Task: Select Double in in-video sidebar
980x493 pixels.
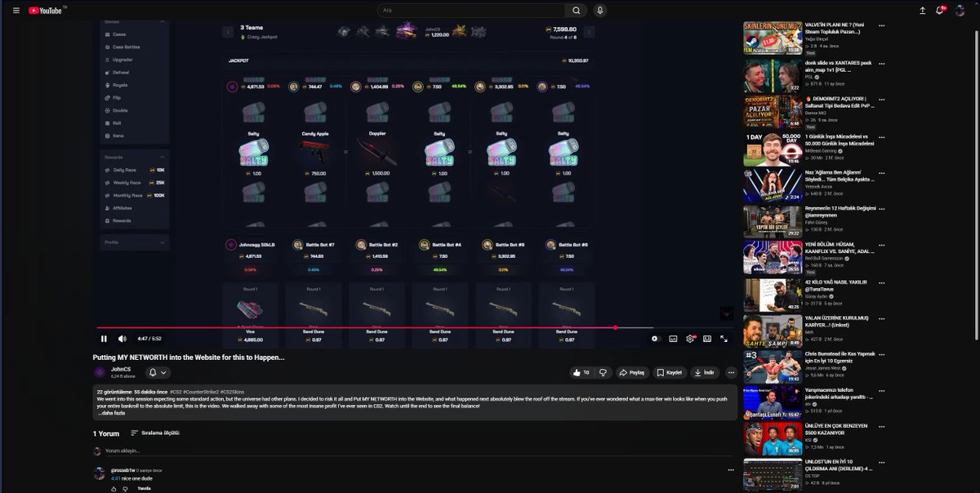Action: [x=119, y=110]
